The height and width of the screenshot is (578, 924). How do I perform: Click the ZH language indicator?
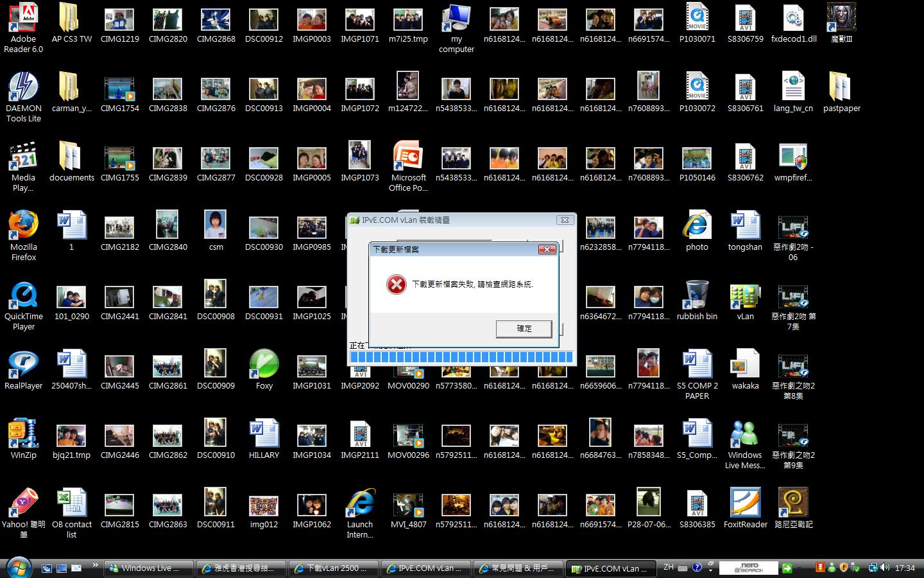point(669,567)
